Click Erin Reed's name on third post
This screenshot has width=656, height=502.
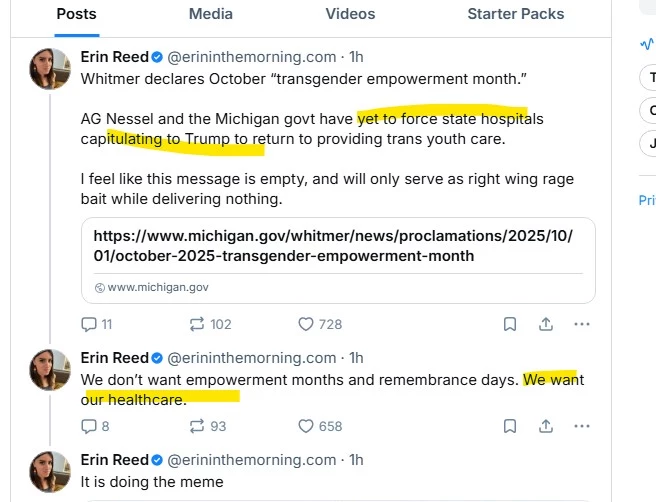click(x=114, y=460)
